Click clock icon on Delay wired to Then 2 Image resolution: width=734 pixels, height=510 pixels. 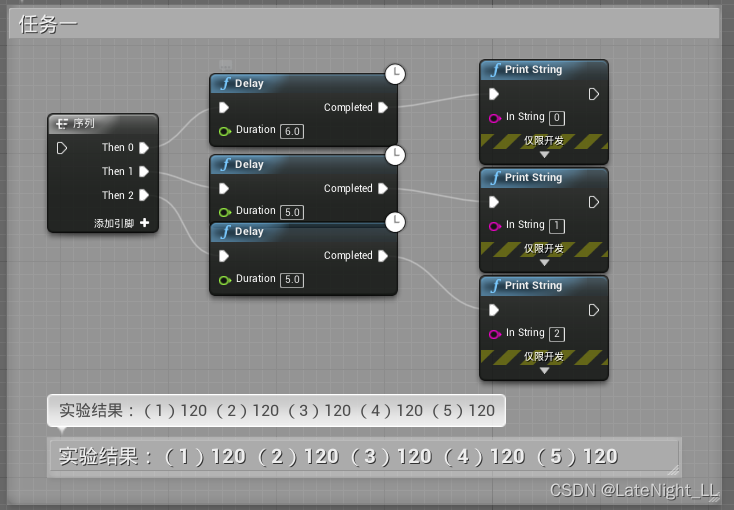click(x=395, y=222)
